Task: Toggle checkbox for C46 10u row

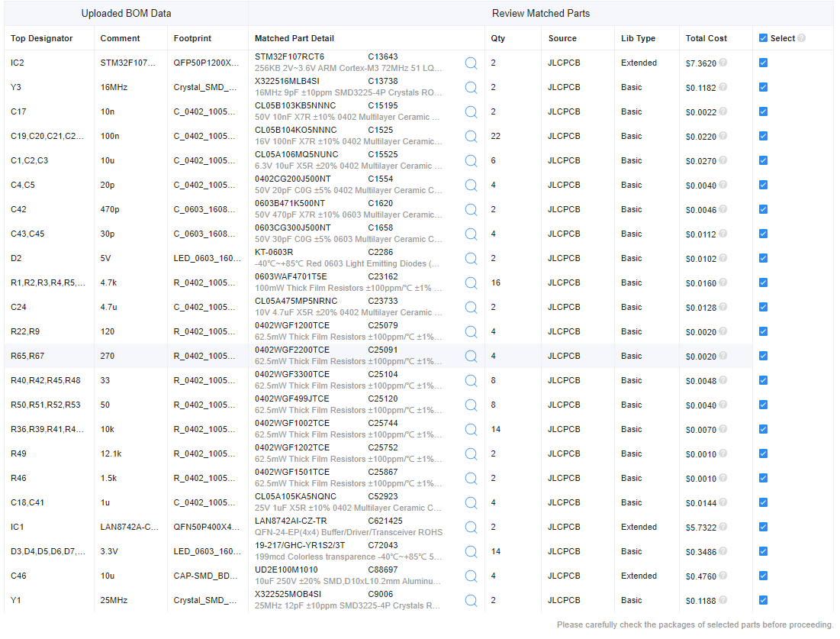Action: click(764, 576)
